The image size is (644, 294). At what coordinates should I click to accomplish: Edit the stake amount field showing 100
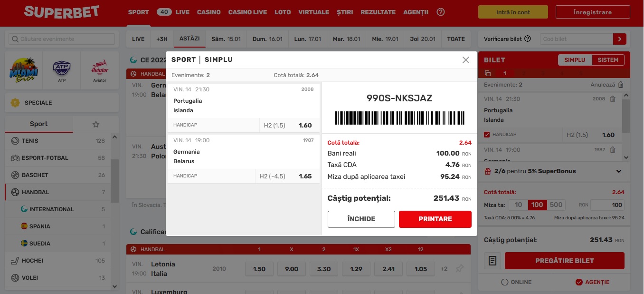(607, 205)
